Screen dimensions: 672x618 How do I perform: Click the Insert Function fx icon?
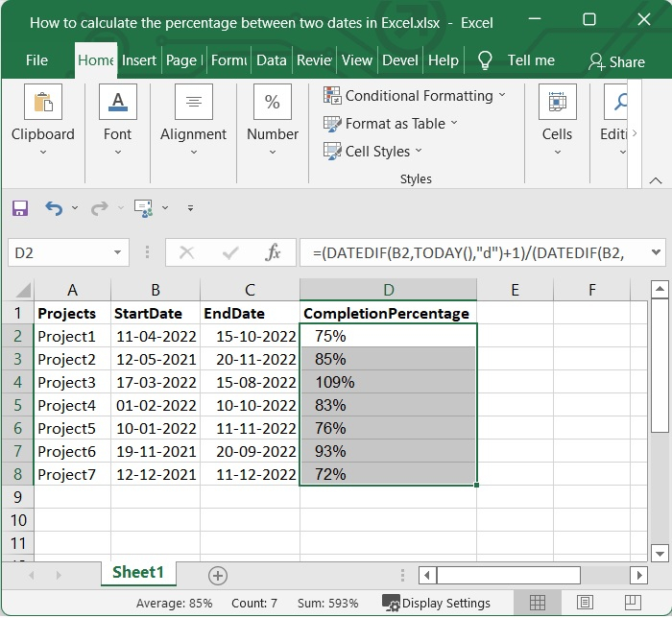coord(274,253)
